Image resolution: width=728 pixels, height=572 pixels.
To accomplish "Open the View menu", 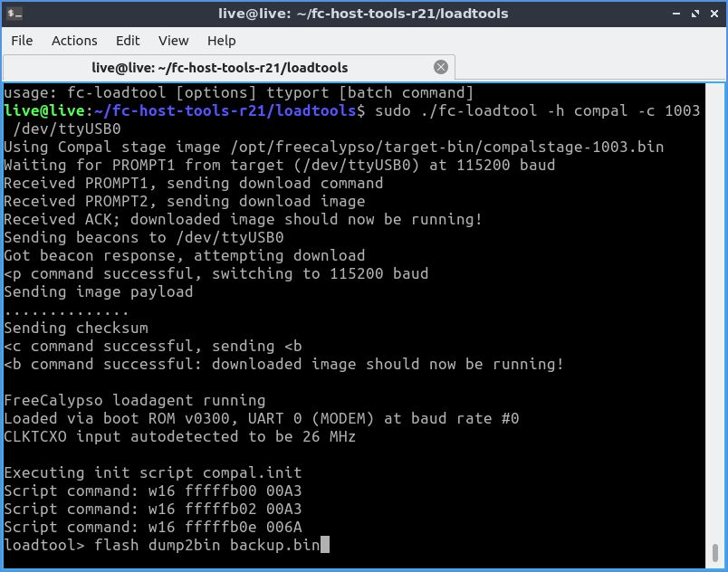I will click(173, 41).
